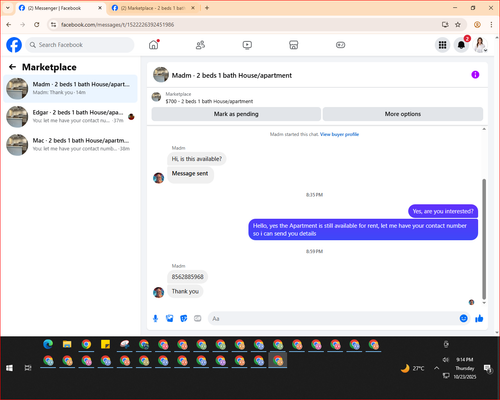Click the 'Message sent' bubble
500x400 pixels.
pyautogui.click(x=190, y=174)
